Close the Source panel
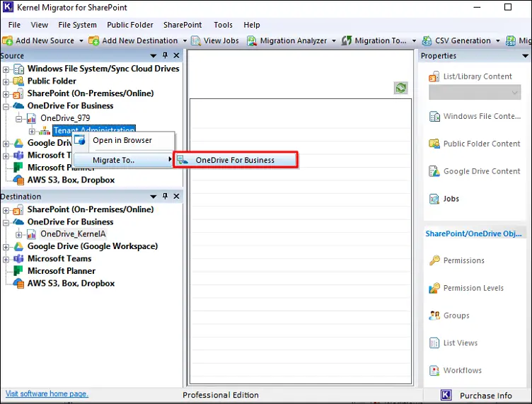532x404 pixels. point(176,55)
